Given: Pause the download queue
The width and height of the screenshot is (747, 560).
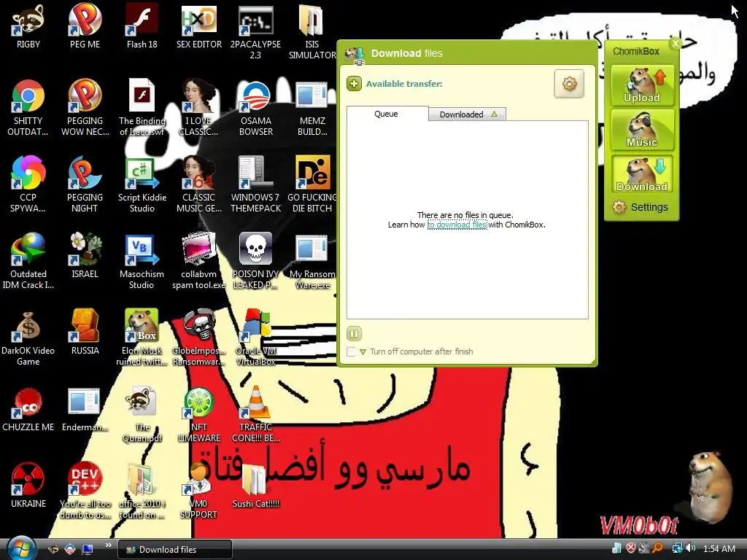Looking at the screenshot, I should click(354, 333).
